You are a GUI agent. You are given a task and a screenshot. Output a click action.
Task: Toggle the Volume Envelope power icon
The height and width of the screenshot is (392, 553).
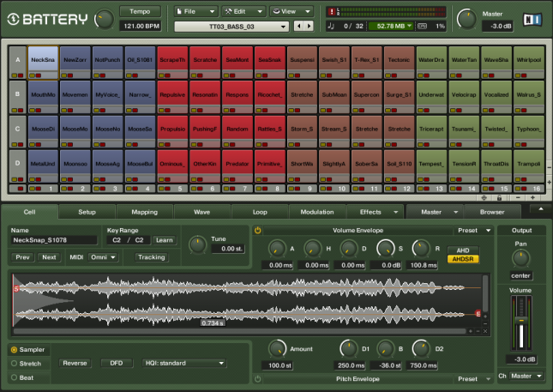(x=258, y=230)
